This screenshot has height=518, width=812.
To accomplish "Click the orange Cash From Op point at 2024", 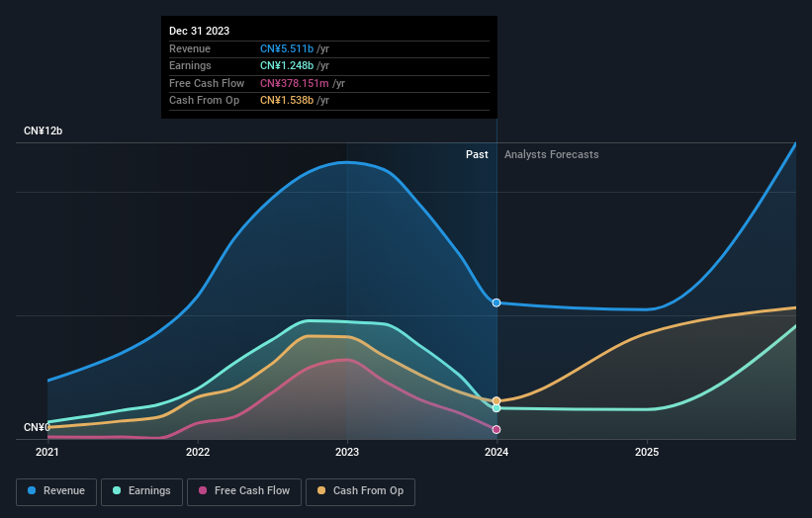I will [496, 401].
